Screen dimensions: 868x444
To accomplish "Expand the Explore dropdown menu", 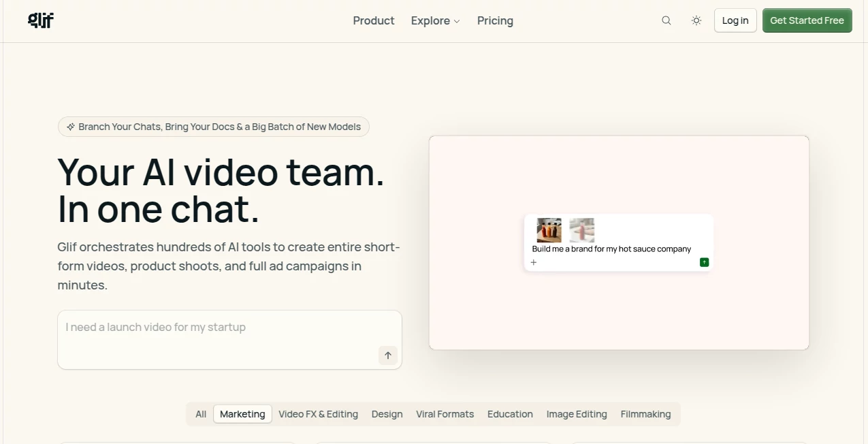I will point(436,20).
